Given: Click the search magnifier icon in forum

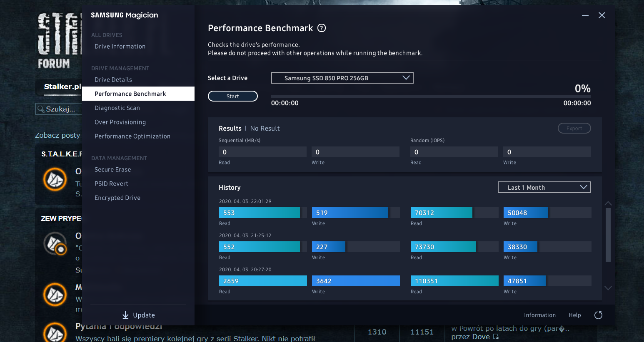Looking at the screenshot, I should click(x=41, y=109).
